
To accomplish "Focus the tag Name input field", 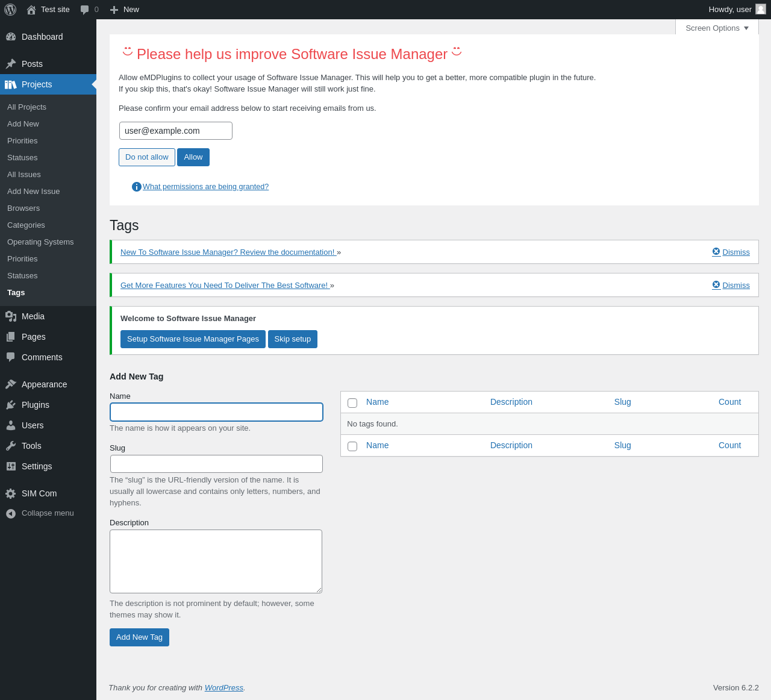I will pyautogui.click(x=216, y=412).
